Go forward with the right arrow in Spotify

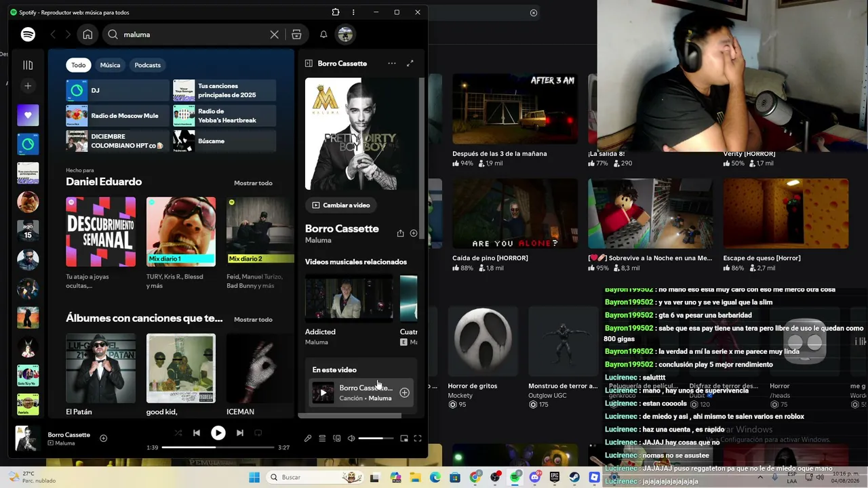pyautogui.click(x=68, y=35)
